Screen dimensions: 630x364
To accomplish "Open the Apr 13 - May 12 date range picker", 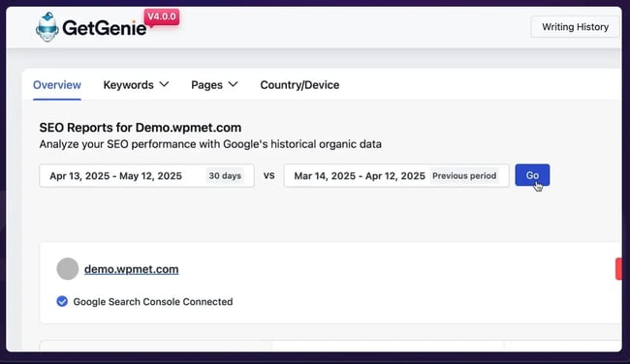I will [146, 176].
